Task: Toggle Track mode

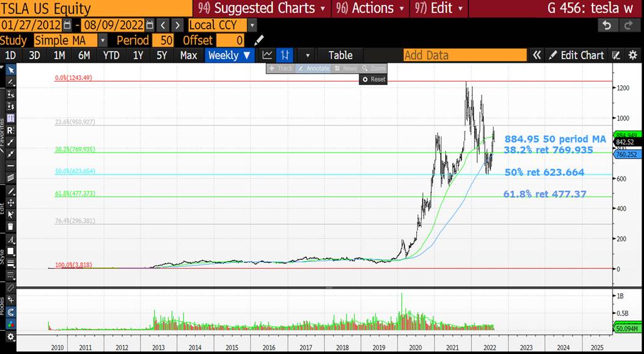Action: point(280,68)
